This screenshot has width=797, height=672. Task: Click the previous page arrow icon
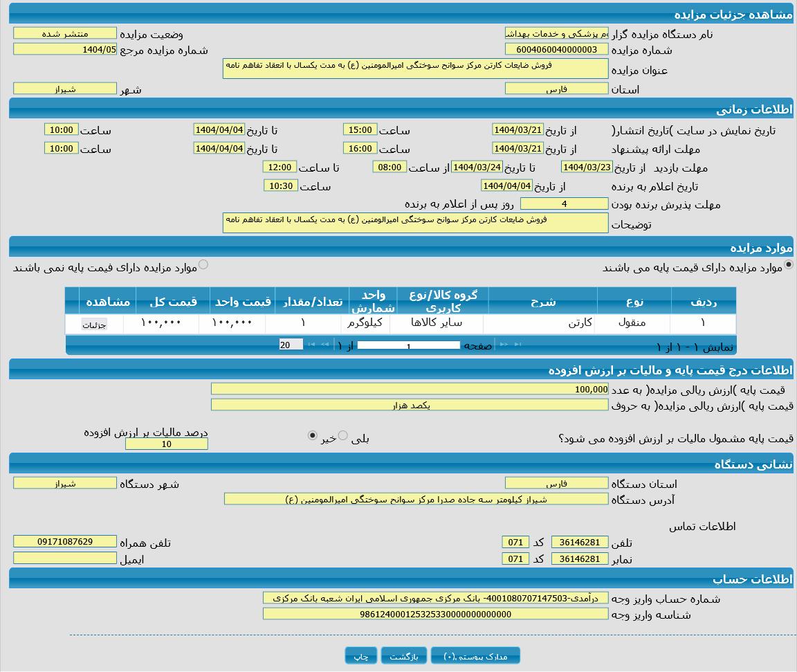[324, 344]
